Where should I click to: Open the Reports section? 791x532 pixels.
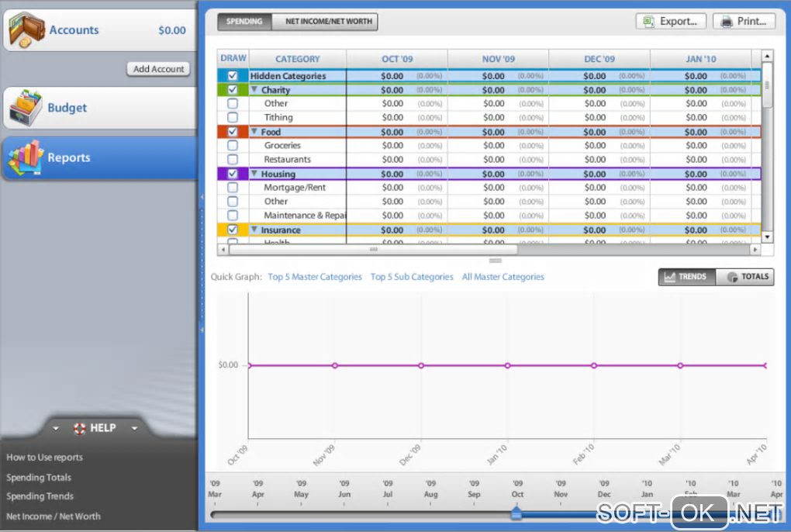coord(100,157)
